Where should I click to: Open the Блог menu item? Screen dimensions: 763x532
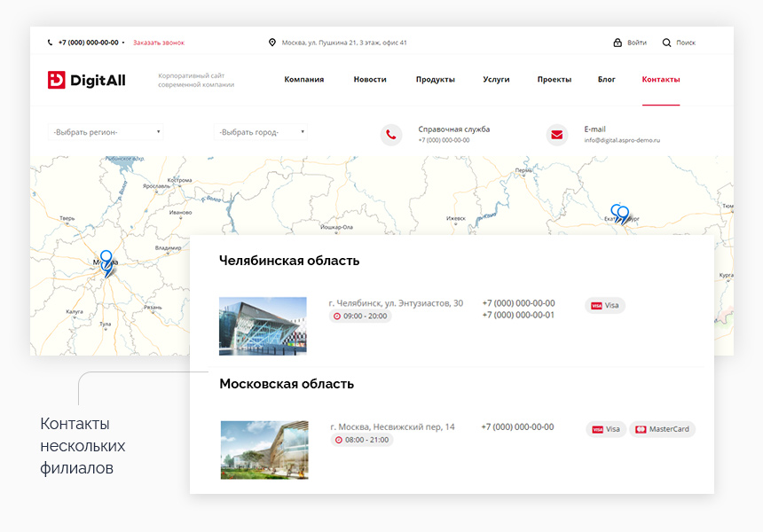coord(606,80)
